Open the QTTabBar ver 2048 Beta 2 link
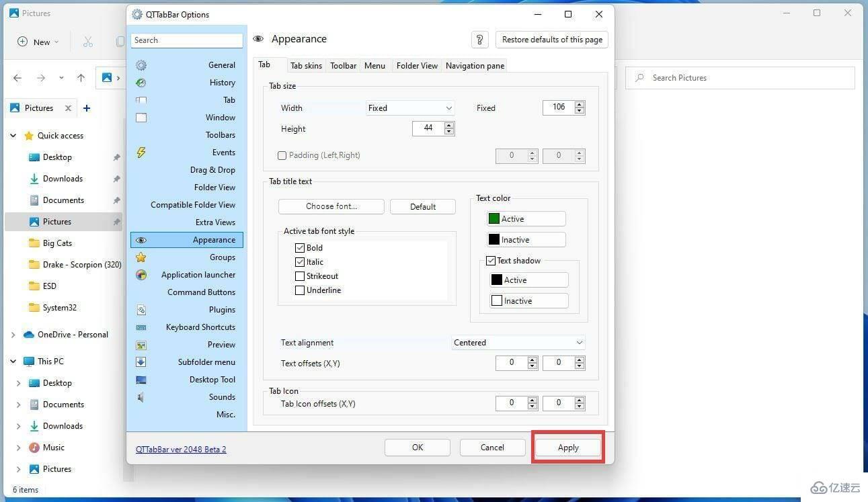868x502 pixels. pos(181,450)
